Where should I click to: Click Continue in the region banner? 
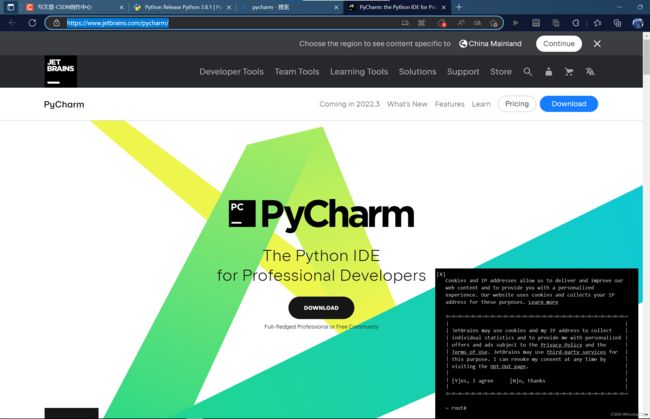[x=559, y=44]
